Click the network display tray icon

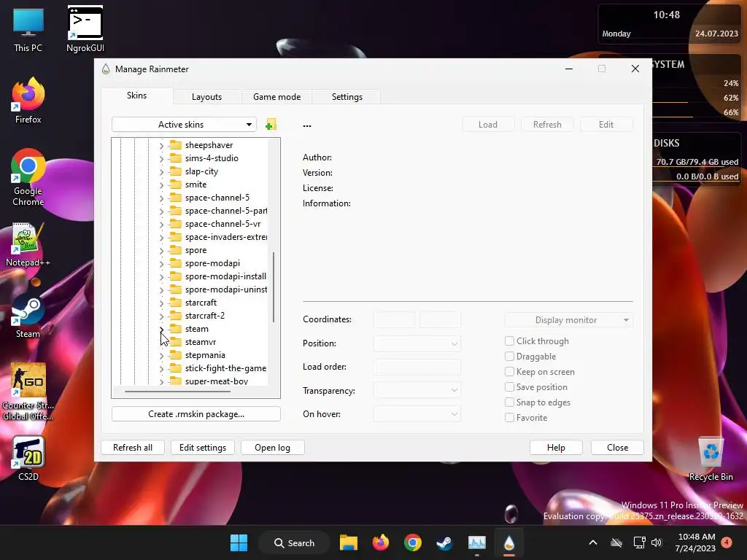(639, 542)
